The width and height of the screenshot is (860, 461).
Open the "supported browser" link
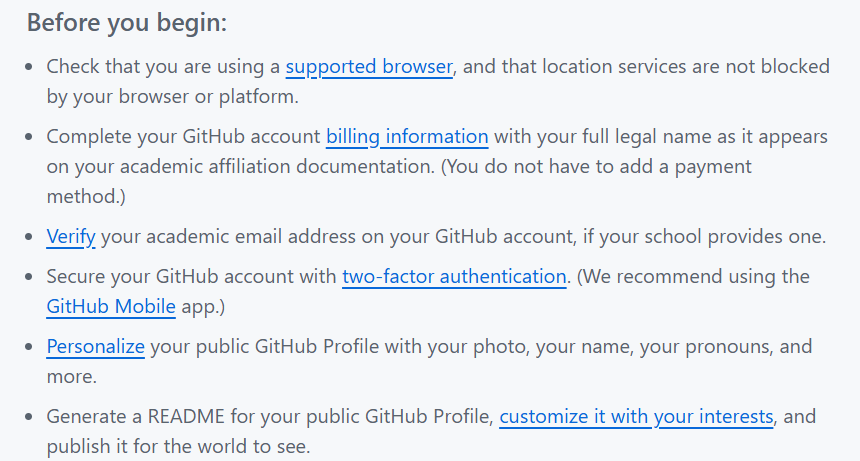369,67
